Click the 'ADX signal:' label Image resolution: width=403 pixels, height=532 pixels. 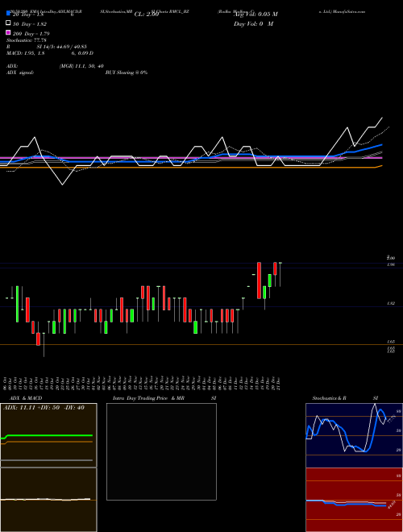(20, 73)
